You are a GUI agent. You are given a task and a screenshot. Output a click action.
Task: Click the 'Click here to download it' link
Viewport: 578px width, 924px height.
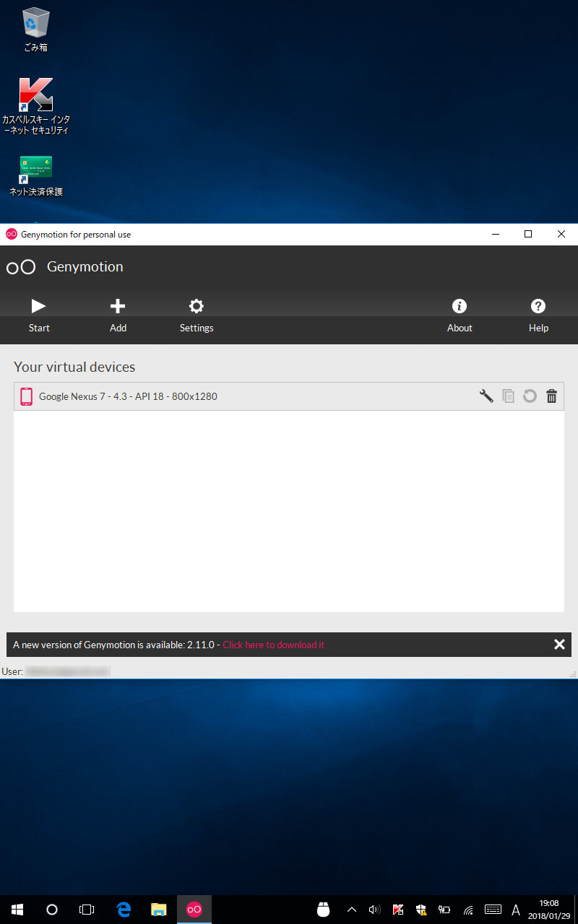(x=274, y=645)
